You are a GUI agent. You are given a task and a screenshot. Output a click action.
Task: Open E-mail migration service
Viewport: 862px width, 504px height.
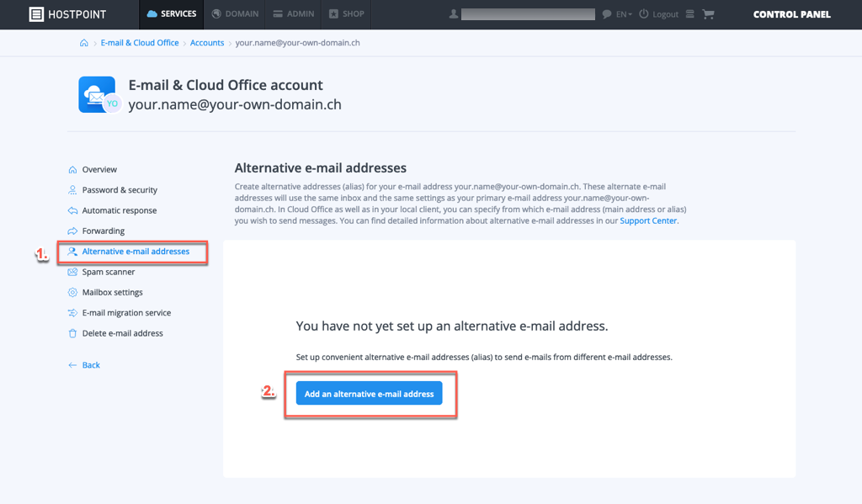pyautogui.click(x=126, y=313)
